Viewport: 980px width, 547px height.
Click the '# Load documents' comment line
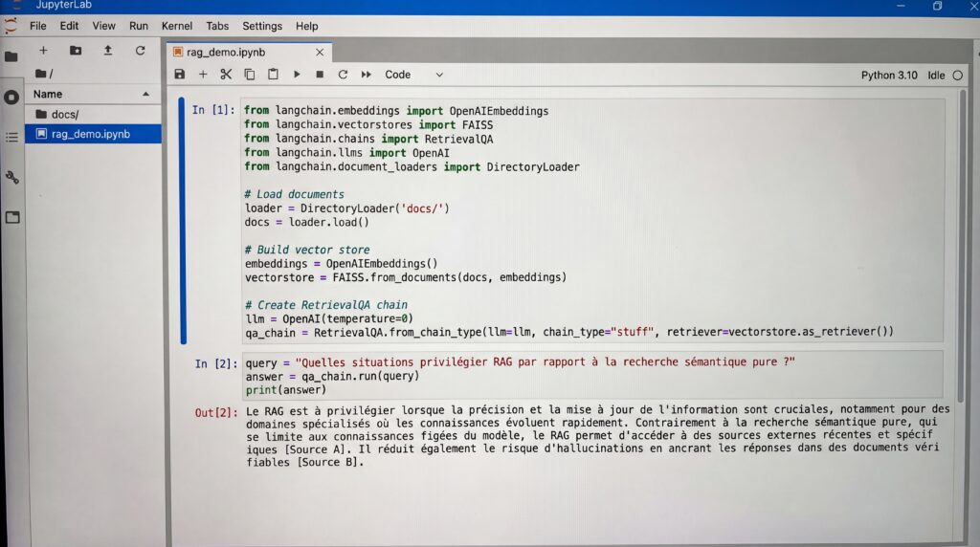295,194
